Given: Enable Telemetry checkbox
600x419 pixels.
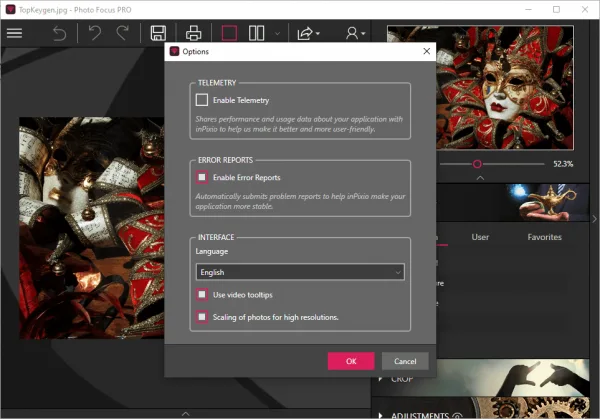Looking at the screenshot, I should point(202,100).
